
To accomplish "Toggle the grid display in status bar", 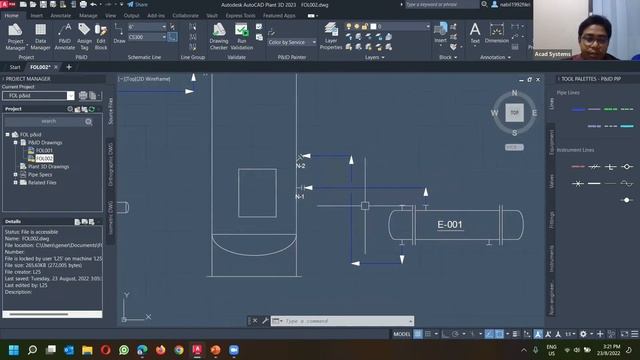I will coord(418,334).
